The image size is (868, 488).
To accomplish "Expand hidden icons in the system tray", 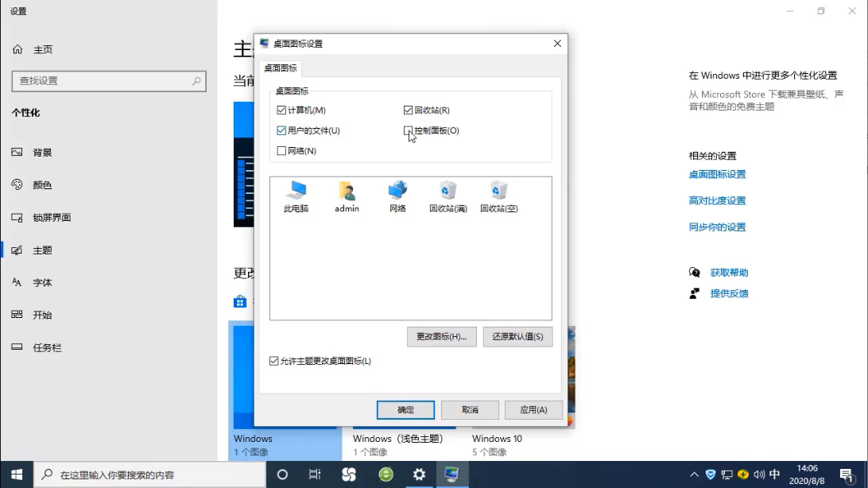I will [694, 474].
